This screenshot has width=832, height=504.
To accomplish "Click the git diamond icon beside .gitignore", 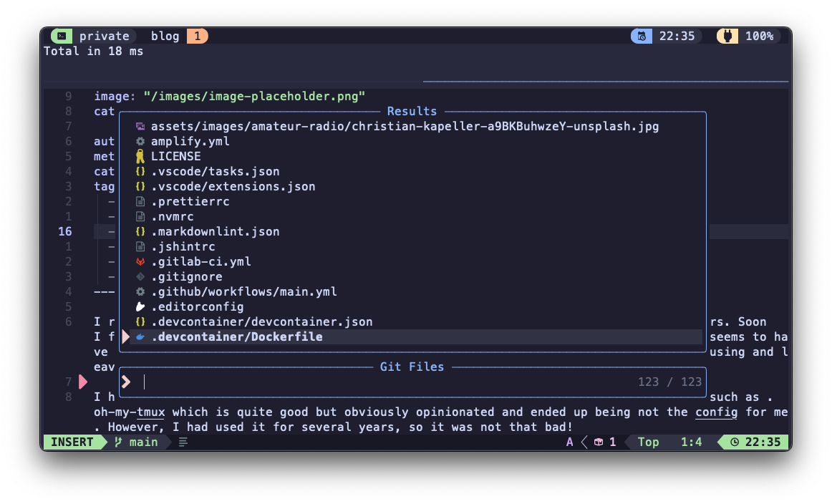I will (x=140, y=276).
